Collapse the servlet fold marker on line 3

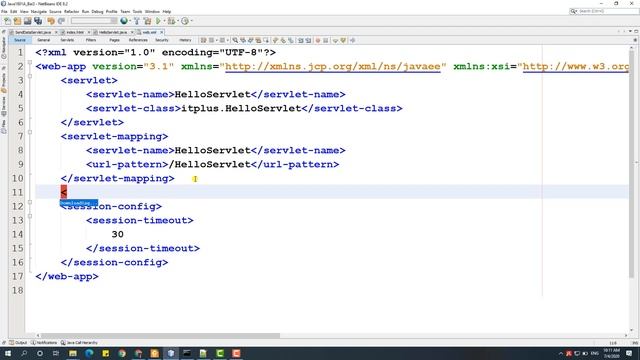(30, 76)
